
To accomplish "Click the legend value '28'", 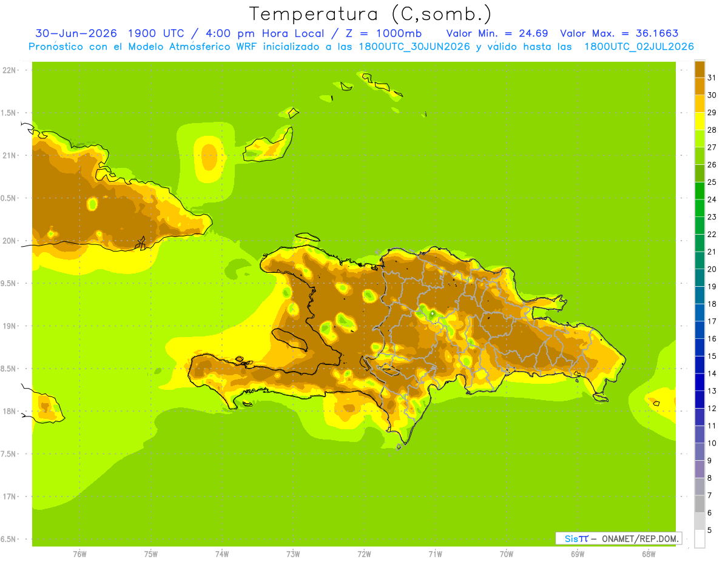I will [x=712, y=130].
